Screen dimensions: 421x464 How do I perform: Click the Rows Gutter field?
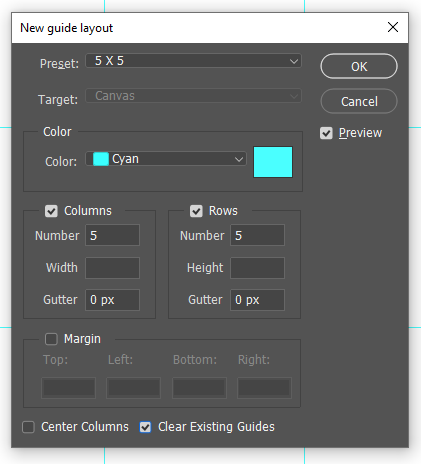pyautogui.click(x=258, y=300)
